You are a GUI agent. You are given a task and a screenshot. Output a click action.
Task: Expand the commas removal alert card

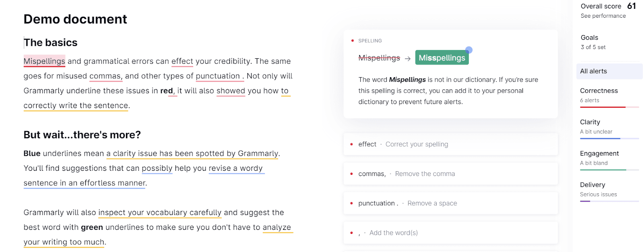point(450,174)
